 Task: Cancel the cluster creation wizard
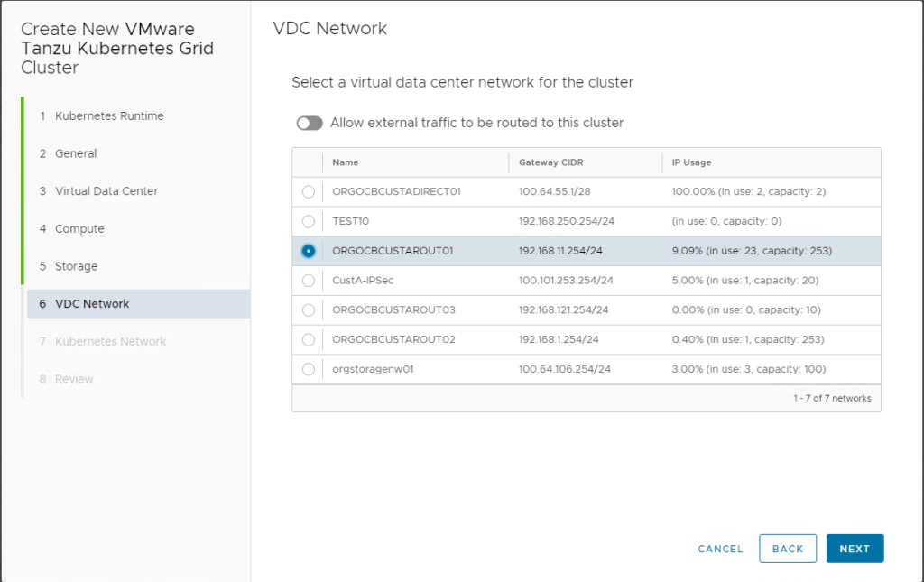click(x=720, y=549)
